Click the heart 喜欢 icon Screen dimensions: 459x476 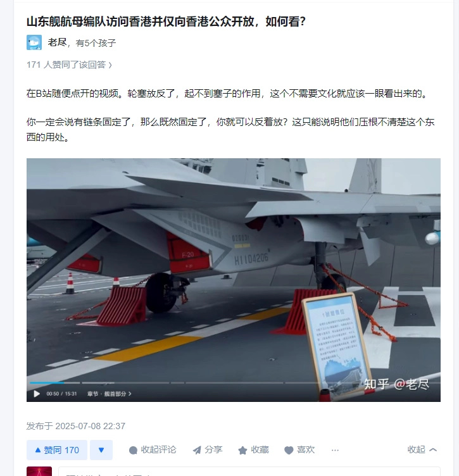click(x=289, y=450)
